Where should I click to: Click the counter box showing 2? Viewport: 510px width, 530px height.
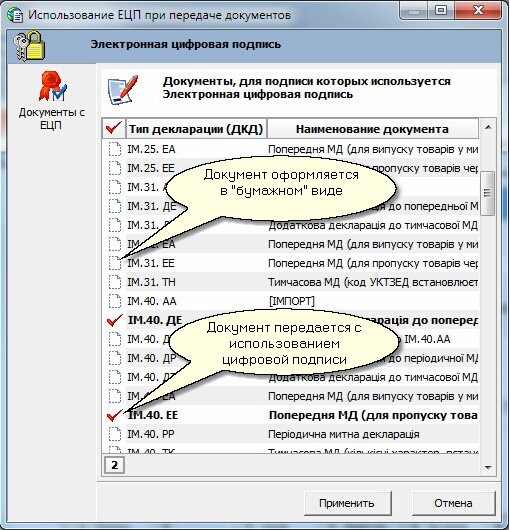tap(114, 465)
